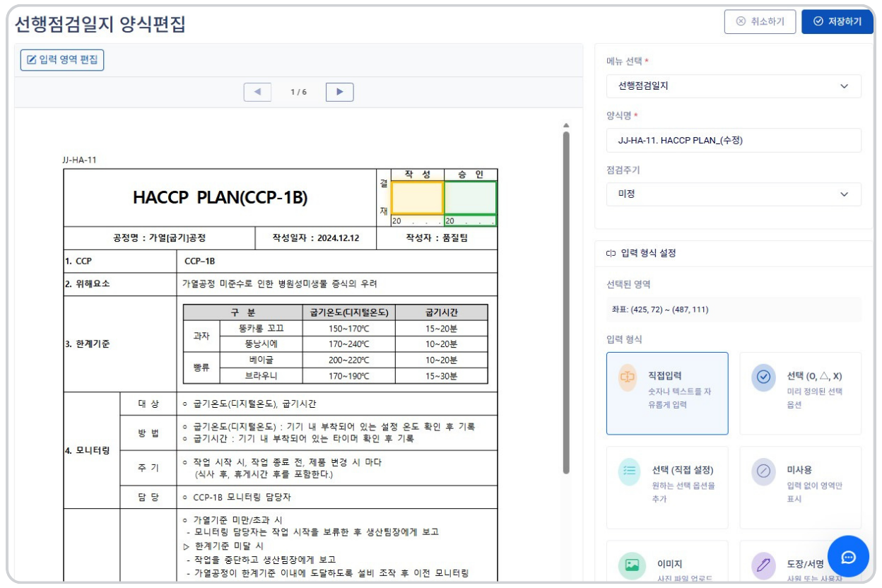Click the 방 법 monitoring row label
Image resolution: width=882 pixels, height=588 pixels.
tap(148, 433)
